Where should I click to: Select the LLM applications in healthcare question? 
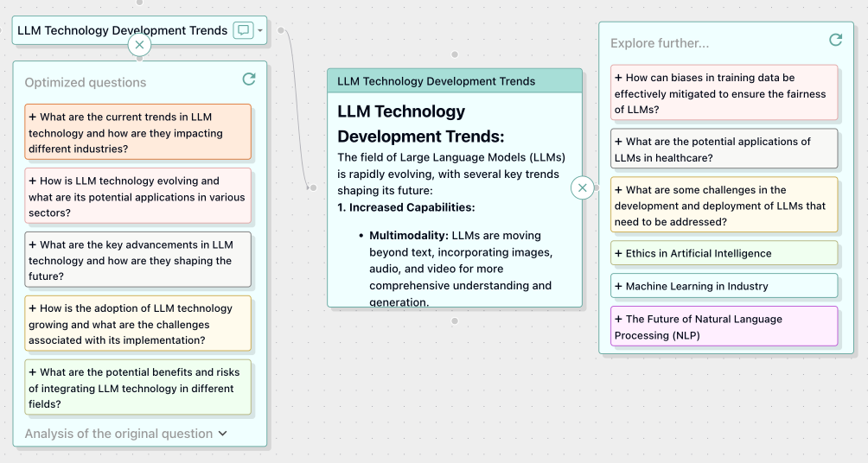pos(724,149)
